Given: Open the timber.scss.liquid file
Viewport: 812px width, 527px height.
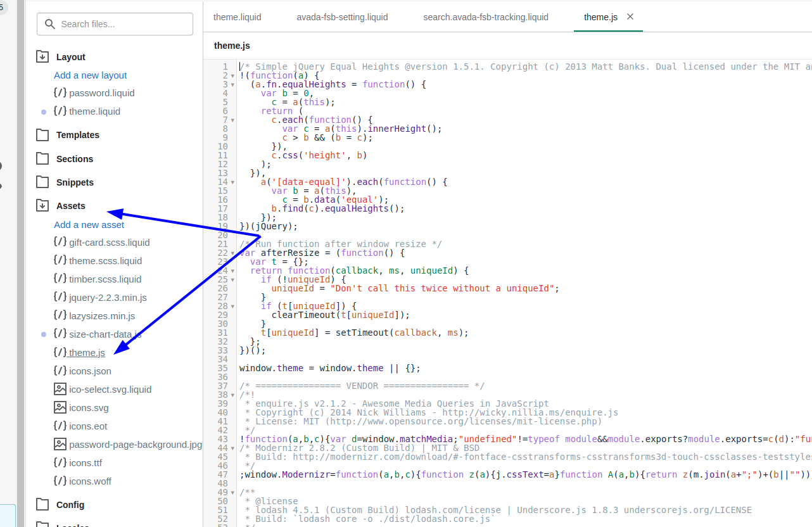Looking at the screenshot, I should (105, 279).
